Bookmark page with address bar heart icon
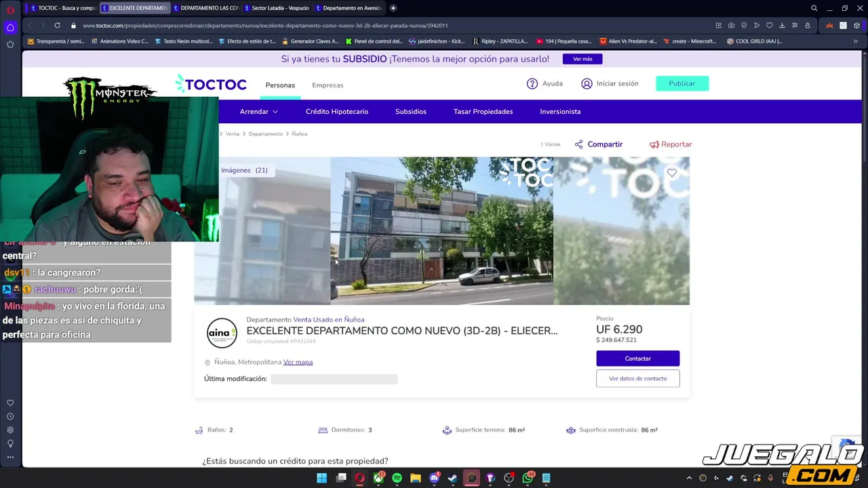 [x=769, y=26]
